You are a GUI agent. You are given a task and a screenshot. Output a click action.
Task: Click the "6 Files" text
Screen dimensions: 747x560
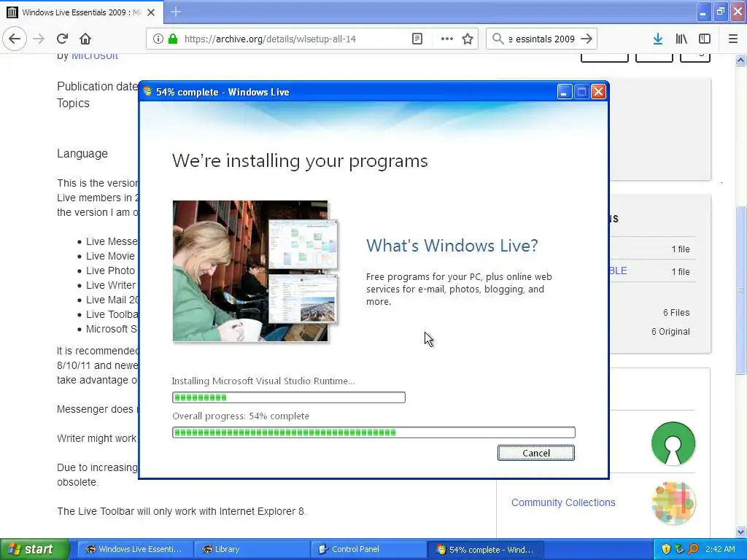point(676,312)
